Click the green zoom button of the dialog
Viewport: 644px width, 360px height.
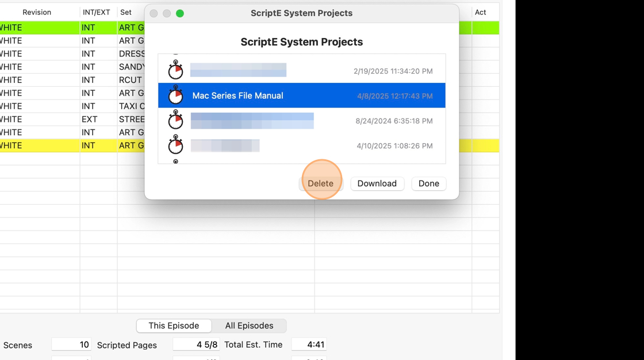pyautogui.click(x=180, y=14)
